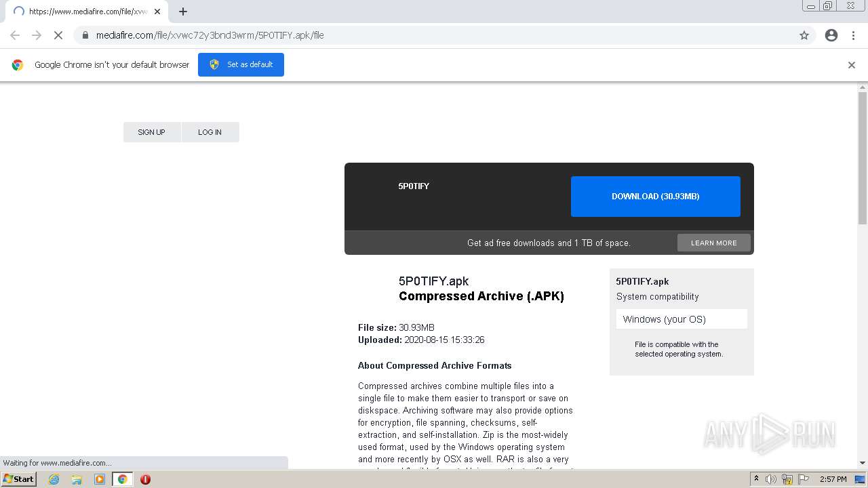Click the vertical page scrollbar thumb

click(x=863, y=157)
